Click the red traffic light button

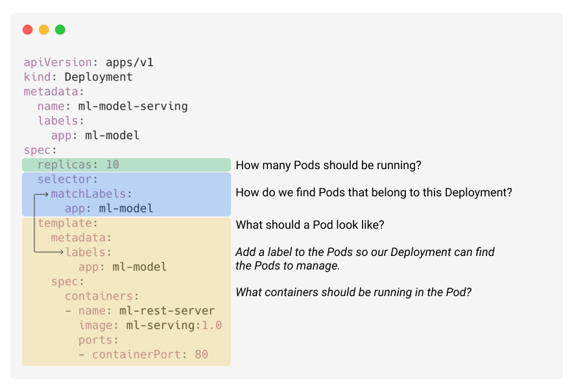tap(27, 29)
